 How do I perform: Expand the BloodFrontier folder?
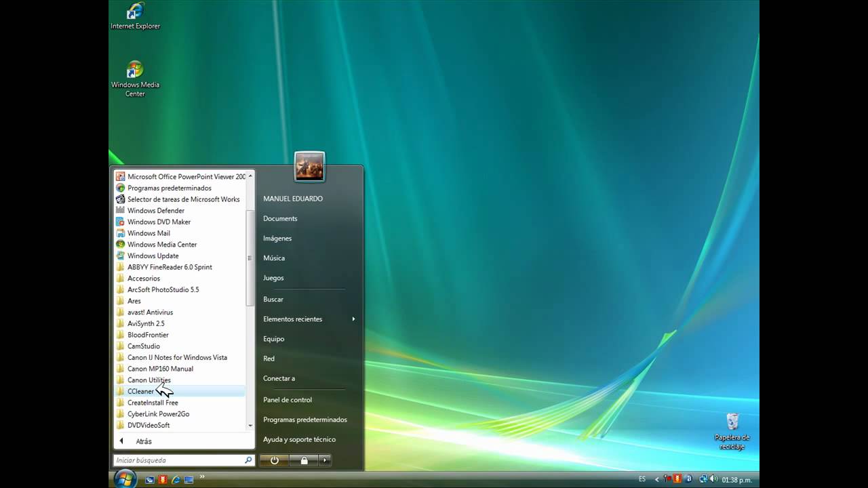coord(180,335)
